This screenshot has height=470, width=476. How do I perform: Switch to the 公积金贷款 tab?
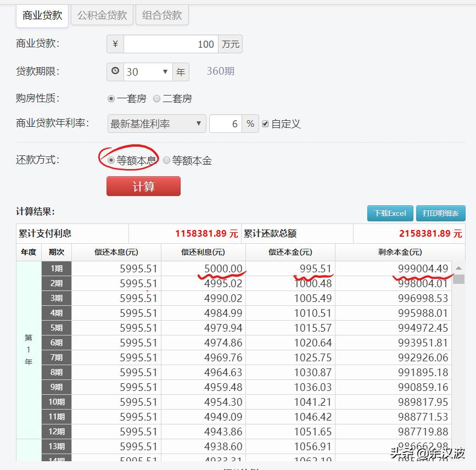[x=102, y=16]
